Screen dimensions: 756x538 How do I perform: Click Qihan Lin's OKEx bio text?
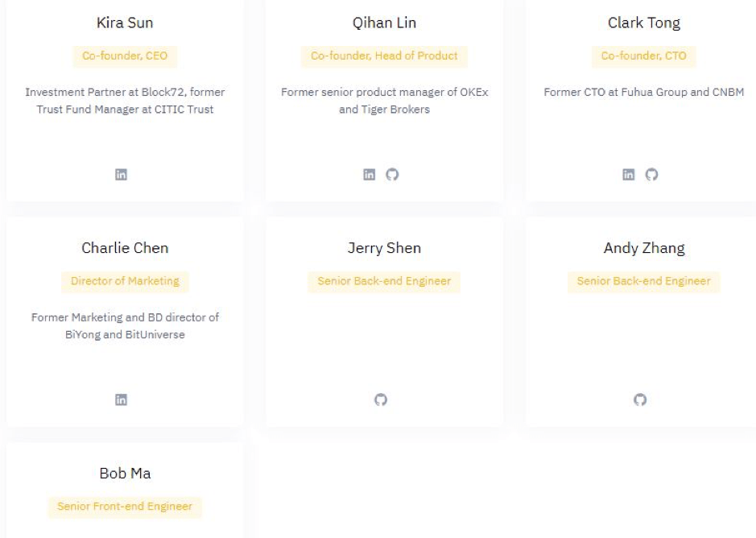tap(384, 101)
